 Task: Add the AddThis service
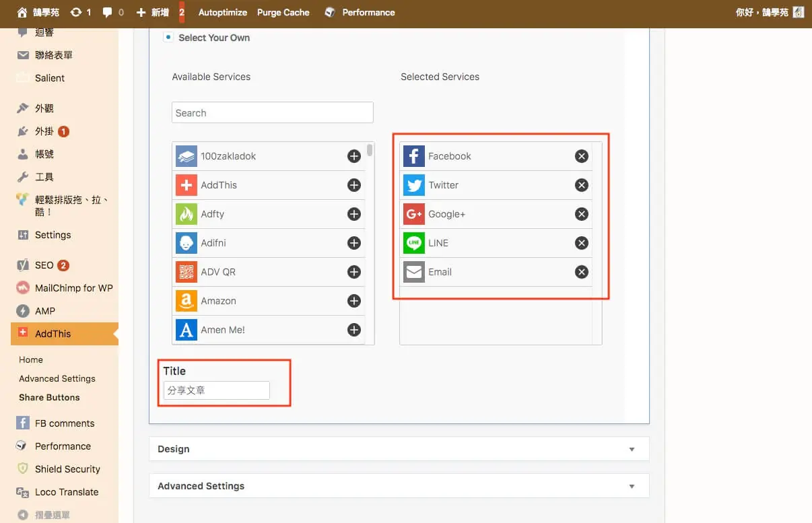coord(354,185)
